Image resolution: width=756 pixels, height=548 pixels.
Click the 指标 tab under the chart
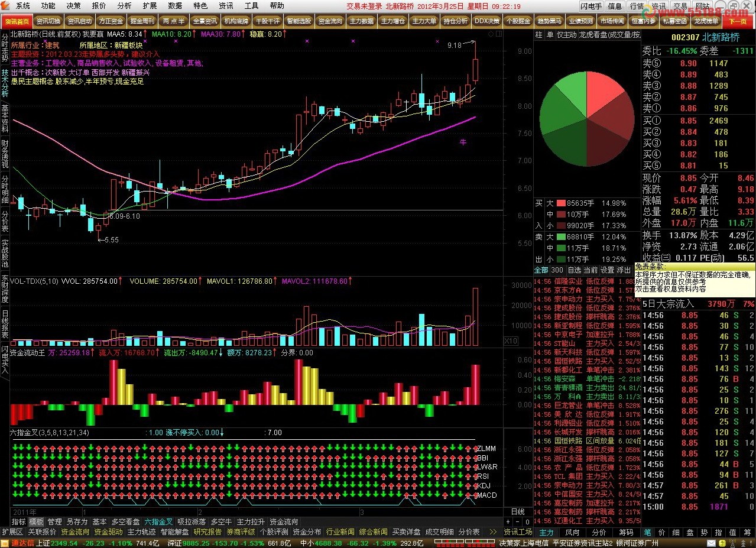[x=19, y=522]
